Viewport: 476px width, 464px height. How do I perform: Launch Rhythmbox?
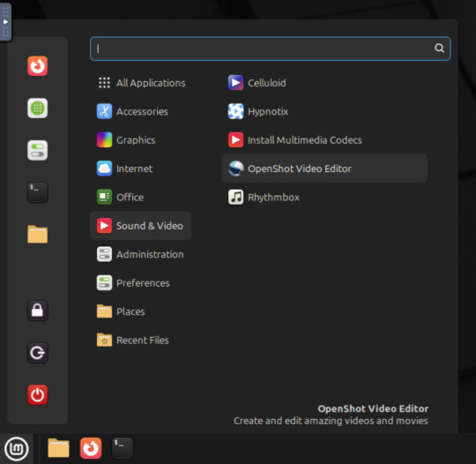(324, 197)
